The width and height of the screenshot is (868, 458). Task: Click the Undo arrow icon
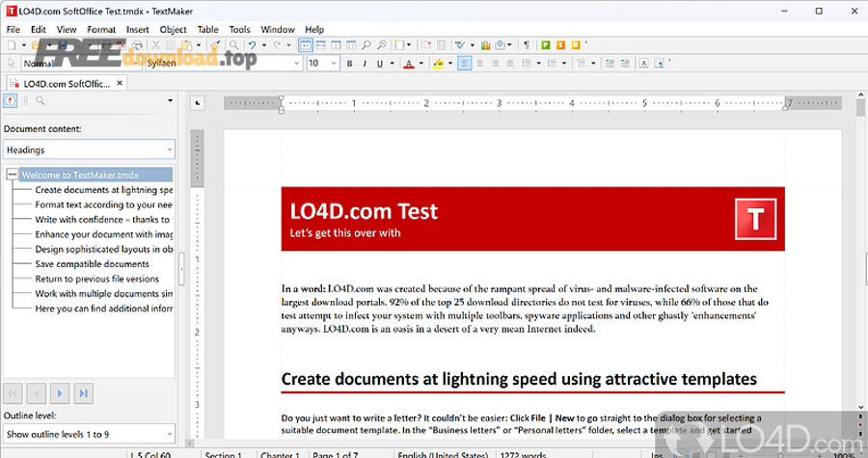pos(253,45)
